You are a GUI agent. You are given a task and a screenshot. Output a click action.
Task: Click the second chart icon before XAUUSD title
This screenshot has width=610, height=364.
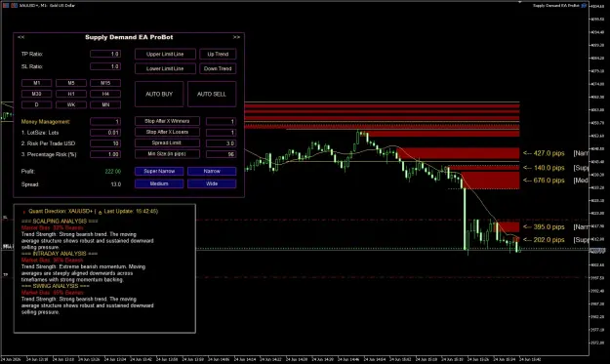14,6
